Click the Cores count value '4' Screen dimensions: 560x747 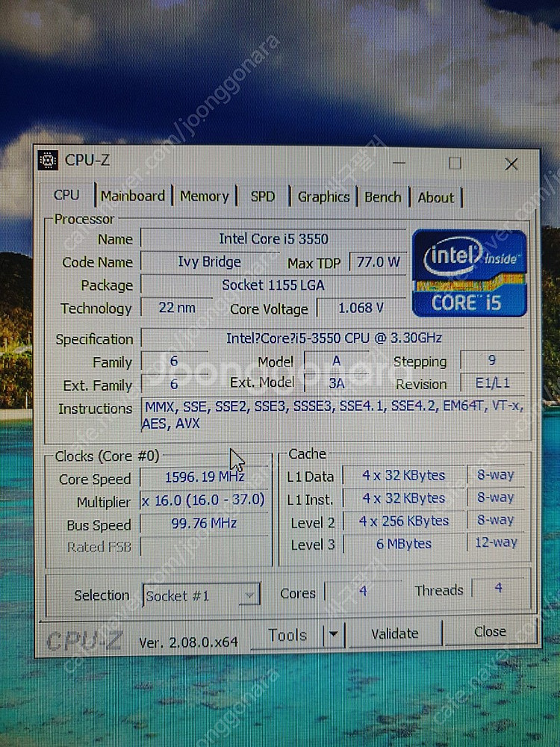pyautogui.click(x=363, y=591)
